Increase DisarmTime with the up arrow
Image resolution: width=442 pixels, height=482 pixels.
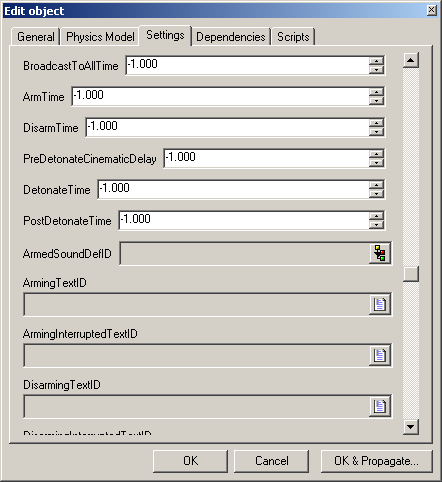click(x=376, y=123)
